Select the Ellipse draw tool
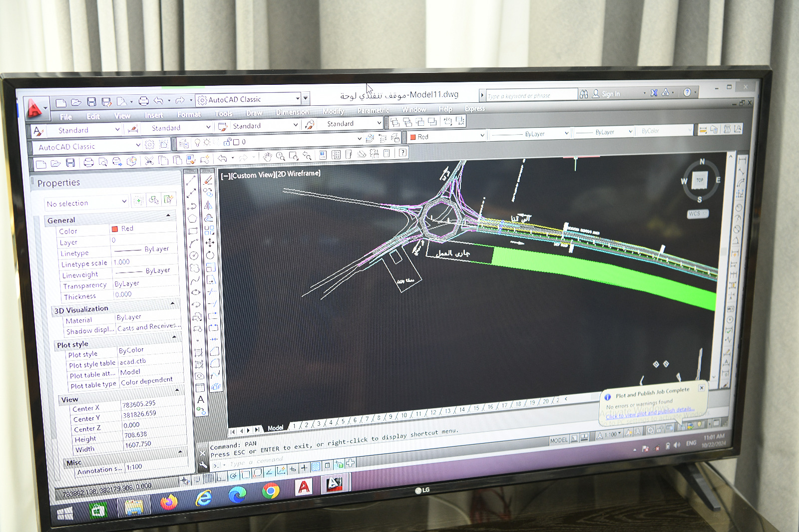This screenshot has height=532, width=799. pos(196,292)
